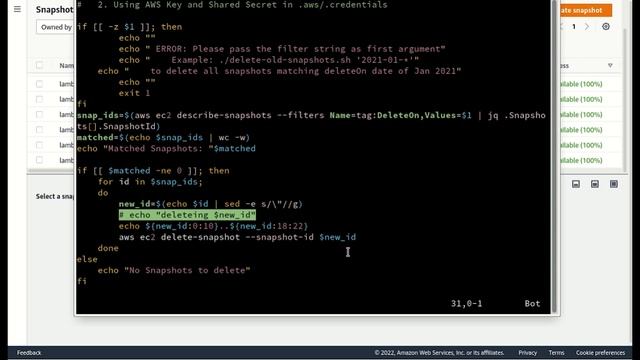Image resolution: width=640 pixels, height=360 pixels.
Task: Open Cookie preferences in footer
Action: click(600, 353)
